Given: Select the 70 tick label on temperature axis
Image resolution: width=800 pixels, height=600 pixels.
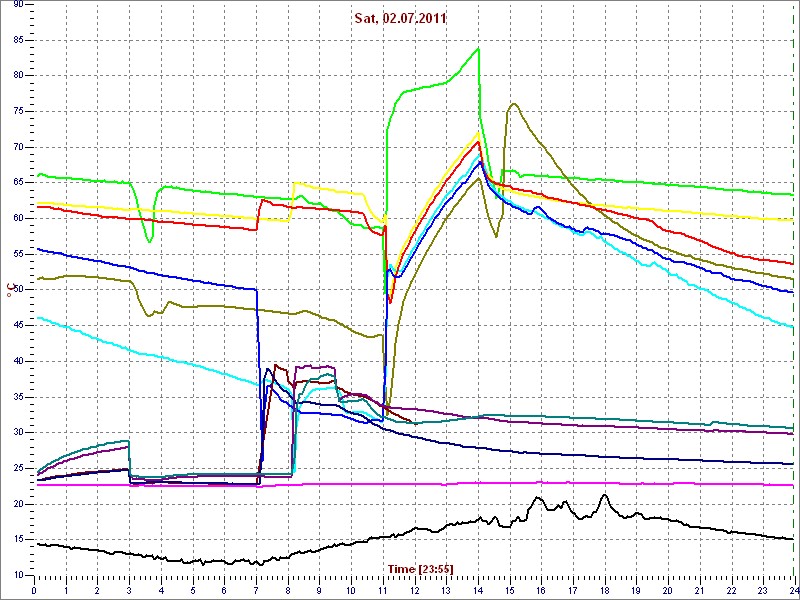Looking at the screenshot, I should click(x=18, y=147).
